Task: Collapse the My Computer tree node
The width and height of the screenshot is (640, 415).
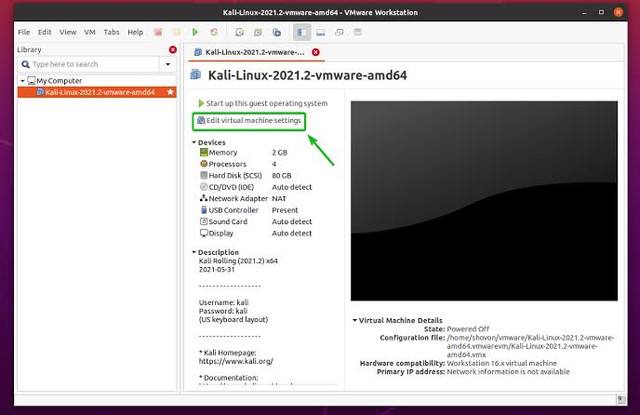Action: 22,81
